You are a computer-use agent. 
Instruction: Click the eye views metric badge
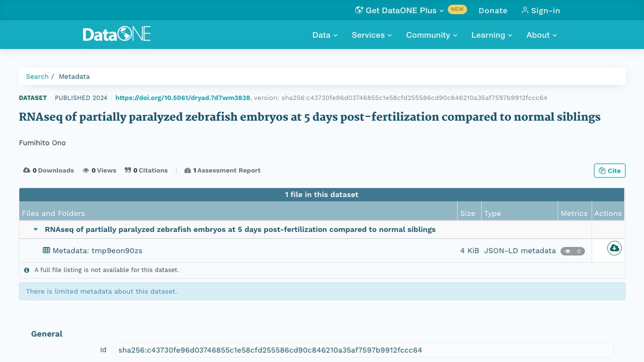(x=573, y=251)
